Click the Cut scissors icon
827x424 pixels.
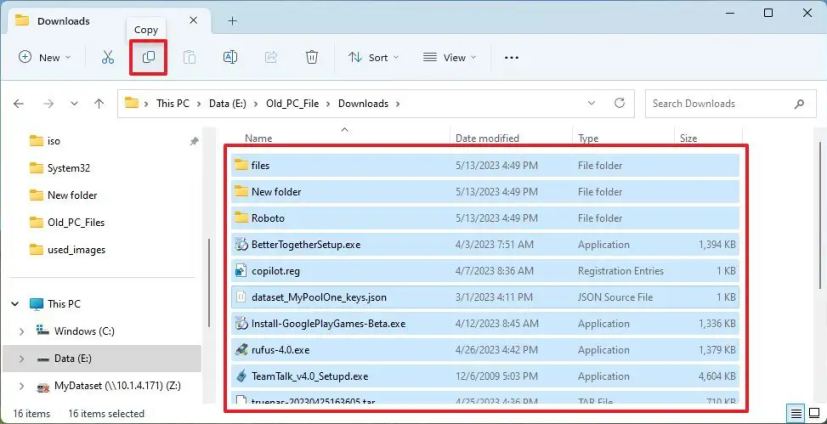click(108, 57)
